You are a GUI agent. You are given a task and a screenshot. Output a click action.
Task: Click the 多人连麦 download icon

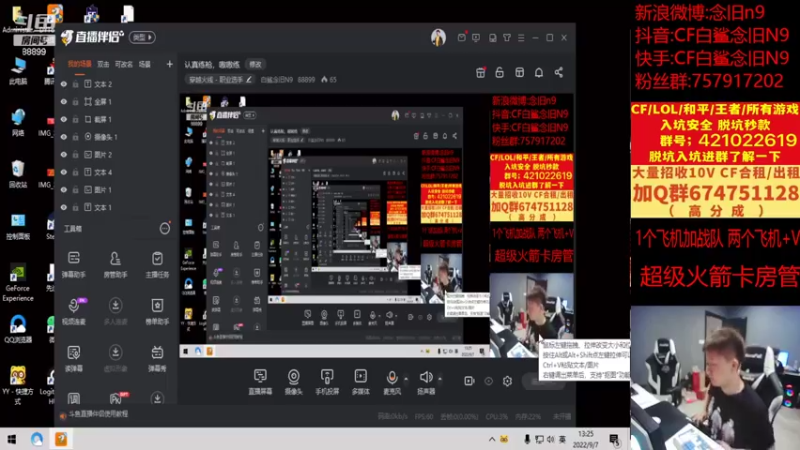[x=115, y=305]
